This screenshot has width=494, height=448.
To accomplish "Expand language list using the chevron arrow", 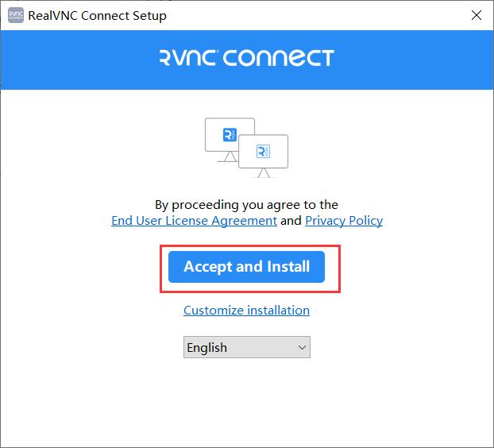I will 302,347.
